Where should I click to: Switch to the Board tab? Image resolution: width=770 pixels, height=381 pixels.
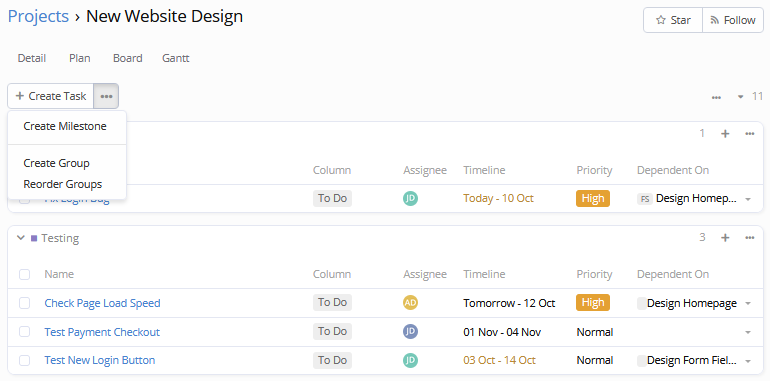coord(128,58)
